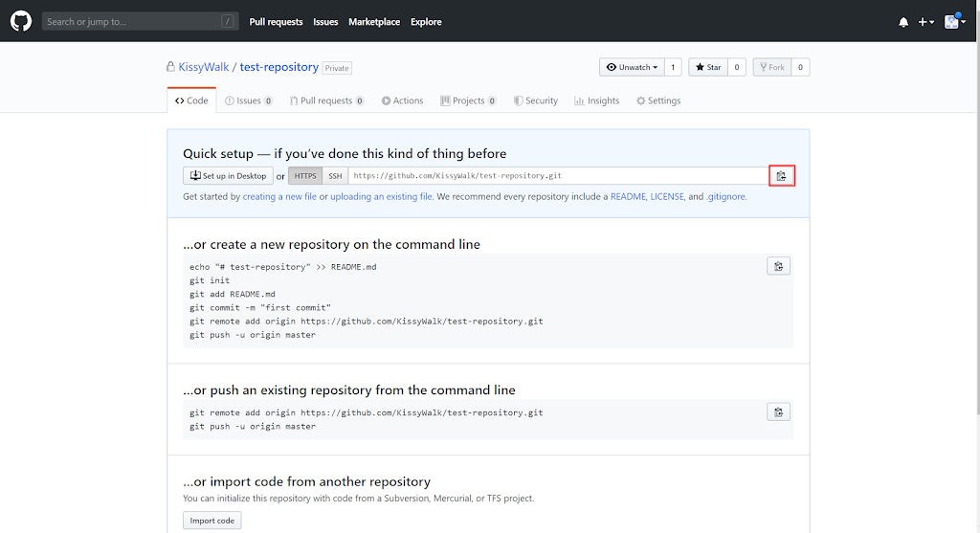The image size is (980, 533).
Task: Open the Actions tab
Action: pos(403,100)
